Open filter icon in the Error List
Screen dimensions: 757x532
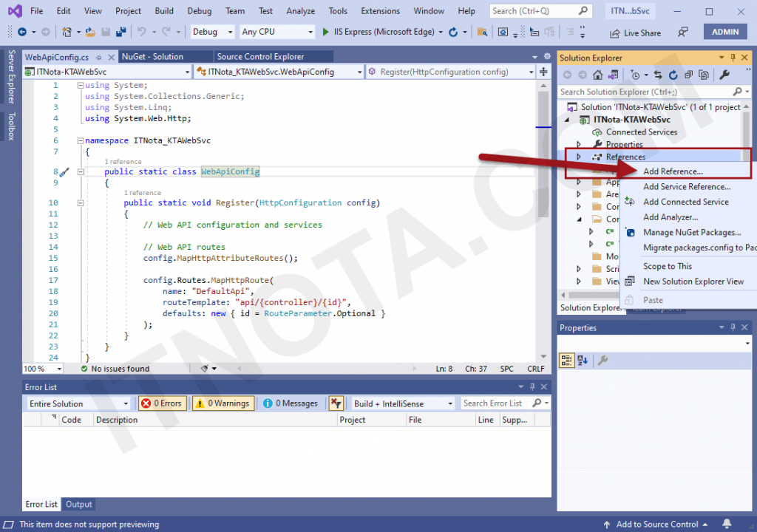coord(336,403)
